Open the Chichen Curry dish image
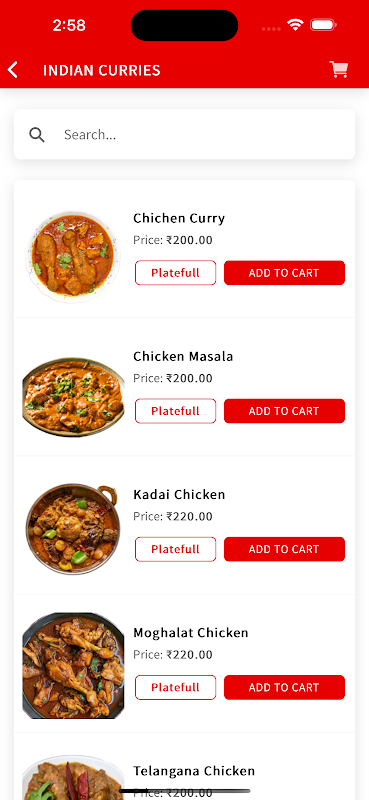This screenshot has height=800, width=369. coord(73,257)
